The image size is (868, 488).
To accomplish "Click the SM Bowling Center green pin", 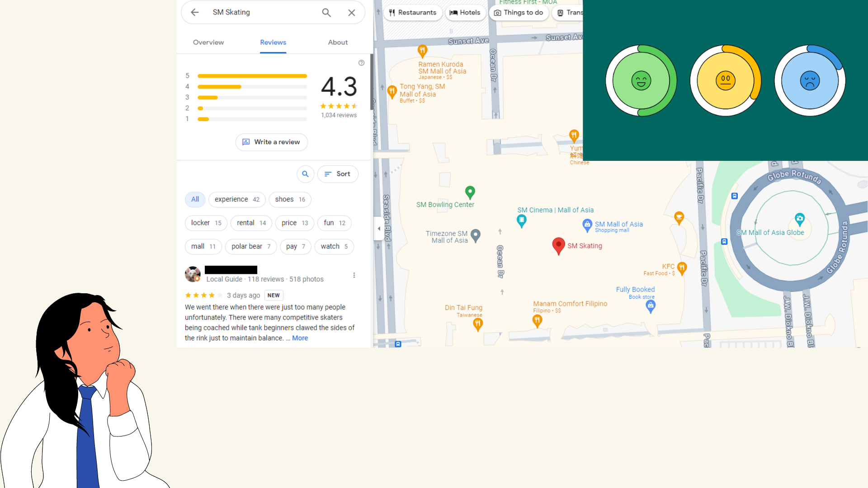I will tap(470, 192).
